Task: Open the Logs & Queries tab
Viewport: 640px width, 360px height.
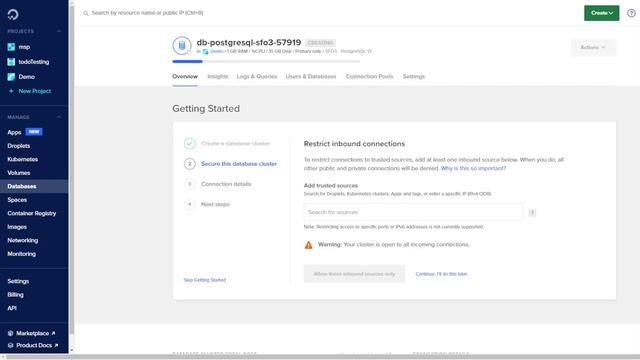Action: (257, 76)
